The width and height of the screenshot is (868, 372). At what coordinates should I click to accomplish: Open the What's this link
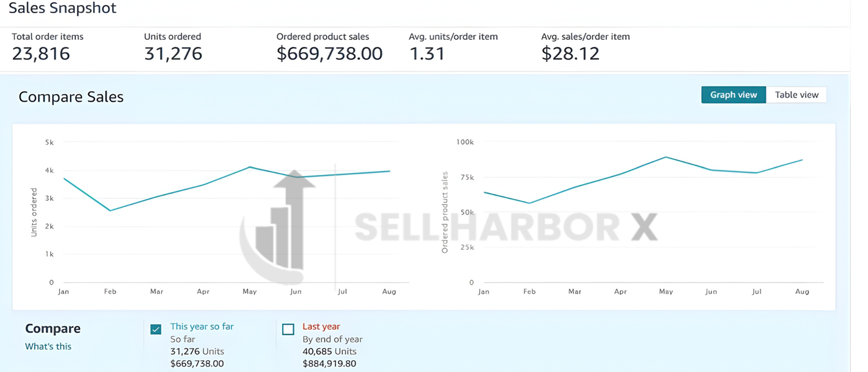point(48,347)
